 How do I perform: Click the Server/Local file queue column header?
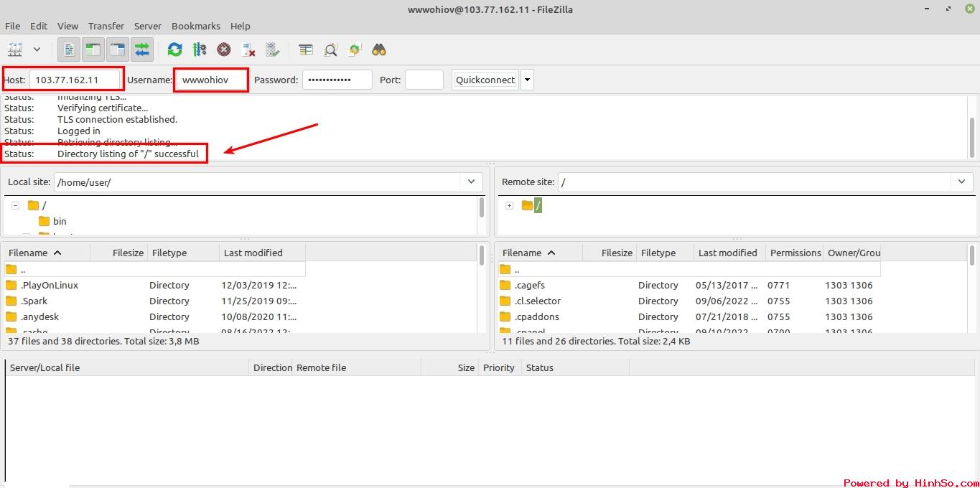(128, 367)
